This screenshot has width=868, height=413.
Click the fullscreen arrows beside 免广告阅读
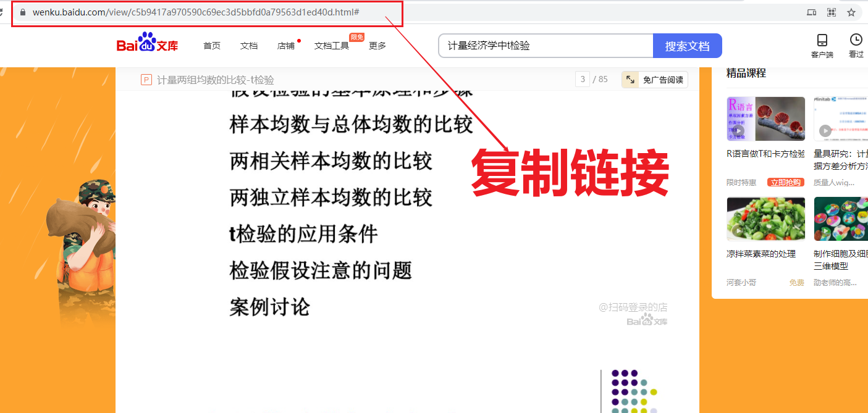pyautogui.click(x=630, y=80)
